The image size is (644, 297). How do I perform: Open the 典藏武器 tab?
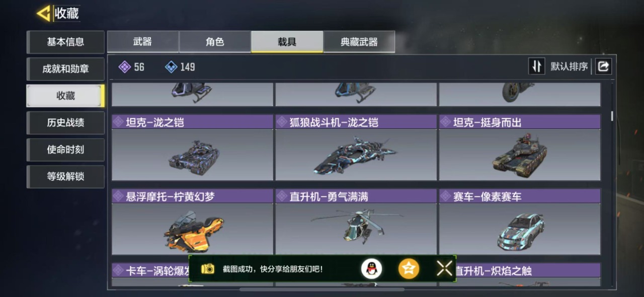coord(359,42)
